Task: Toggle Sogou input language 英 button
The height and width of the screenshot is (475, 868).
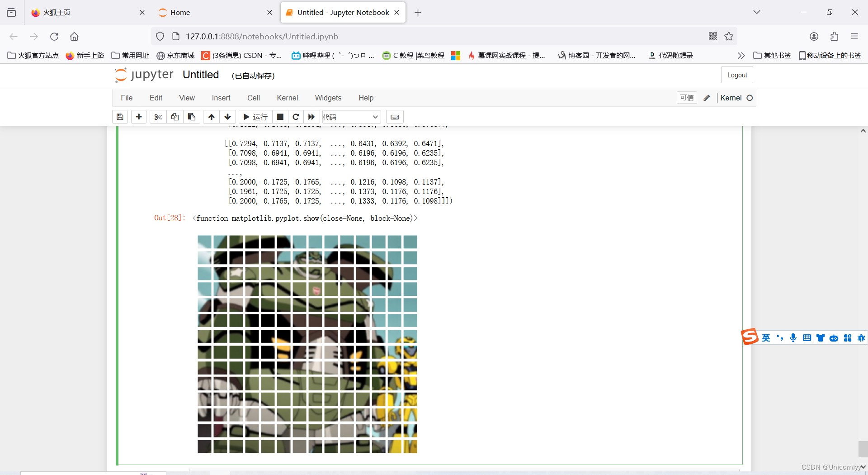Action: 766,338
